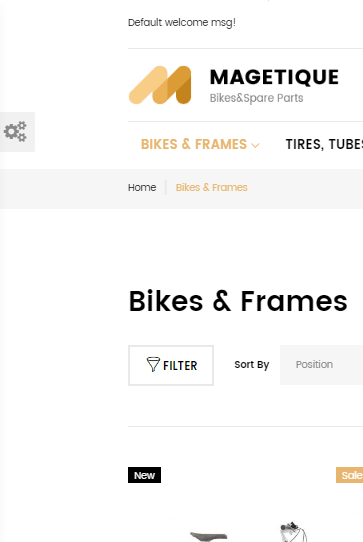Click the Bikes&Spare Parts tagline
Viewport: 363px width, 542px height.
[x=257, y=98]
